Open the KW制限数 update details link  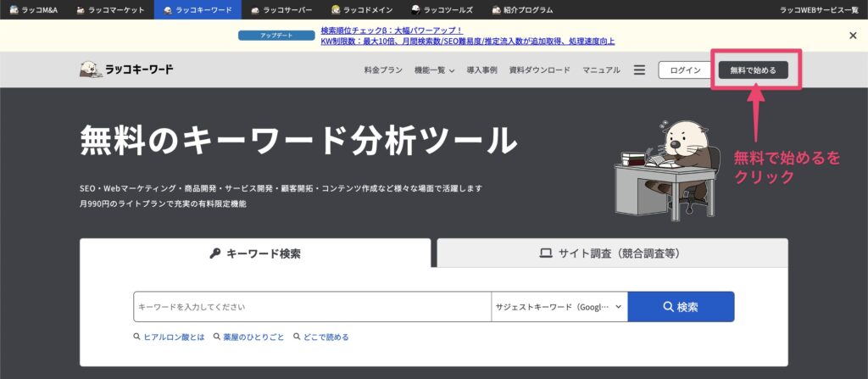(468, 41)
